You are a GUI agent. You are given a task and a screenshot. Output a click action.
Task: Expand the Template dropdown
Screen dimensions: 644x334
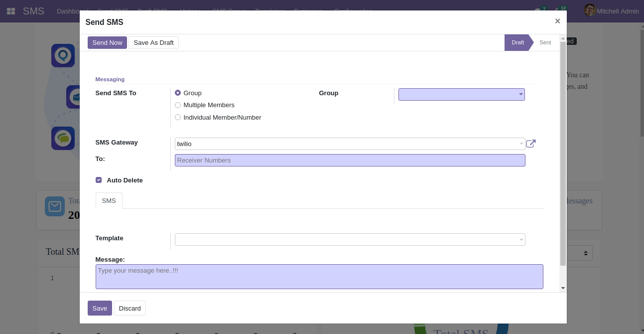pyautogui.click(x=350, y=240)
